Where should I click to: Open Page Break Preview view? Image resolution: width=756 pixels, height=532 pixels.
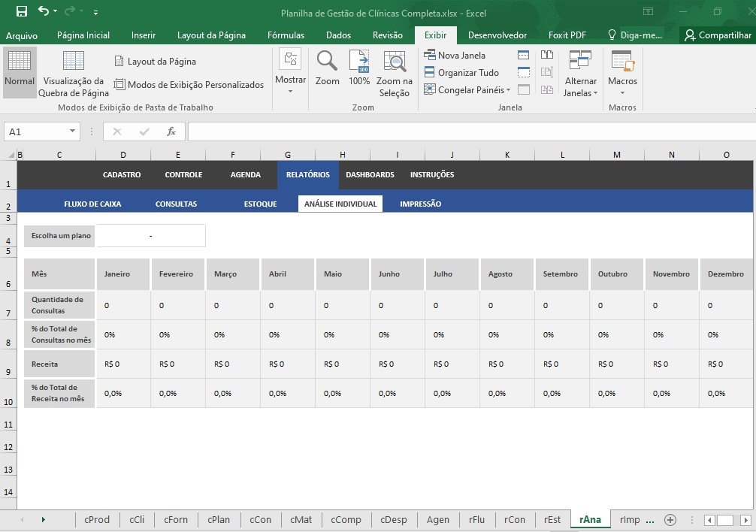click(x=74, y=74)
